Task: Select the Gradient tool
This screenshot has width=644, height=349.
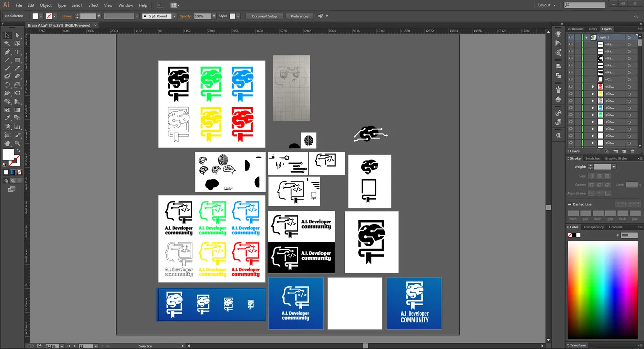Action: (17, 110)
